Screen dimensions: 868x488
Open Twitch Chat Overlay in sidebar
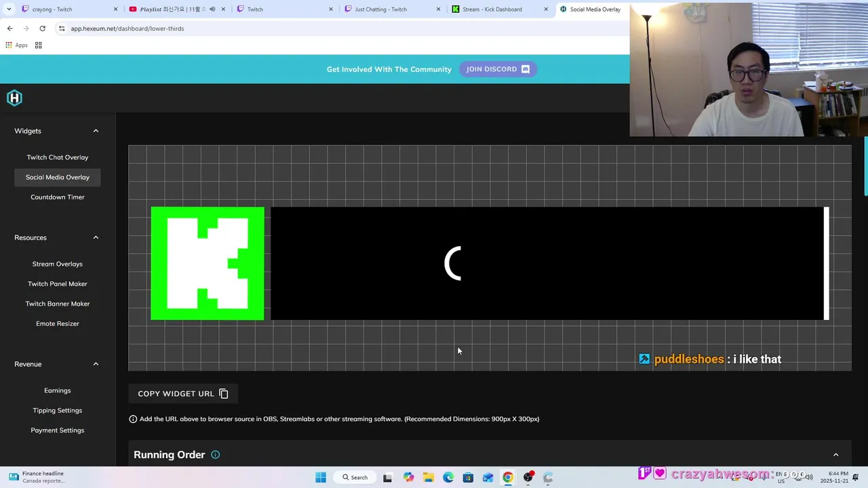(58, 157)
